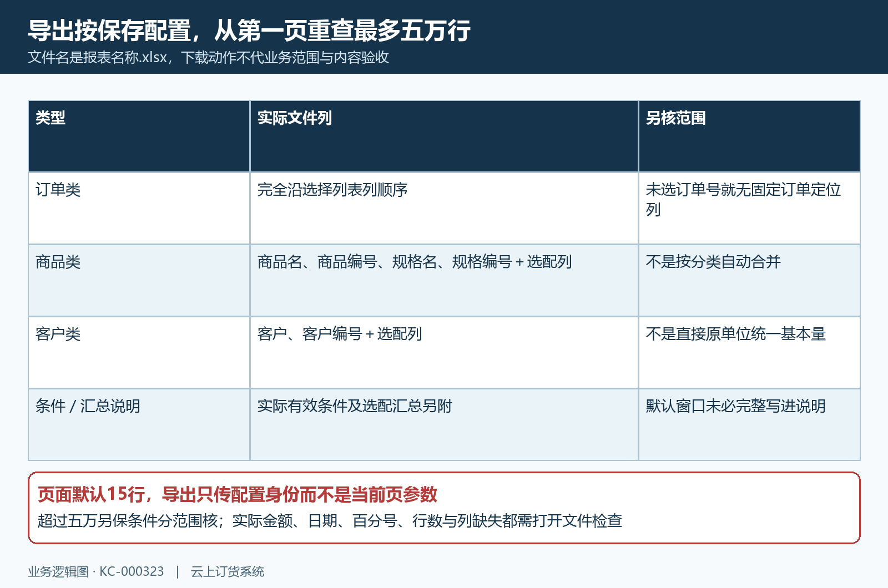Click the 商品类 row label
This screenshot has width=888, height=588.
pos(139,280)
